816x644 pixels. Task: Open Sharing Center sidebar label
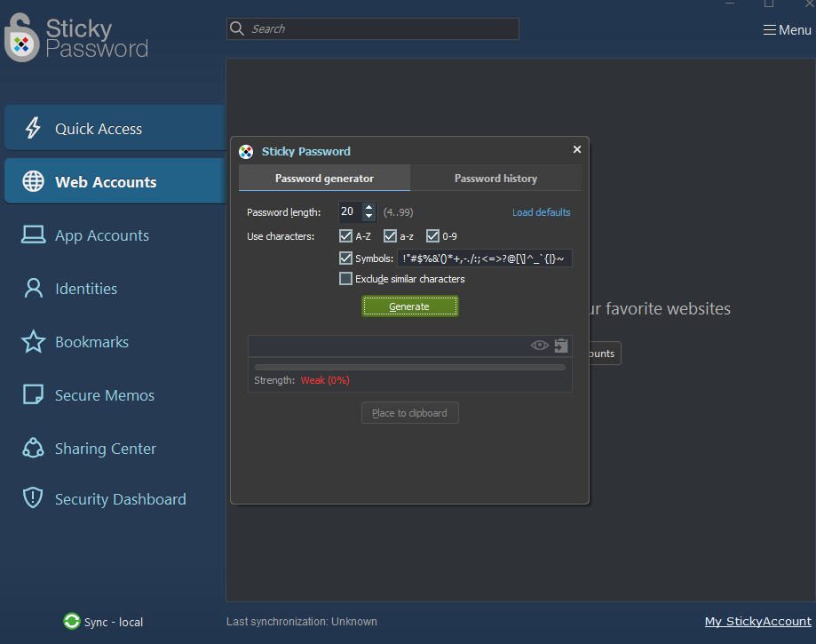(106, 449)
